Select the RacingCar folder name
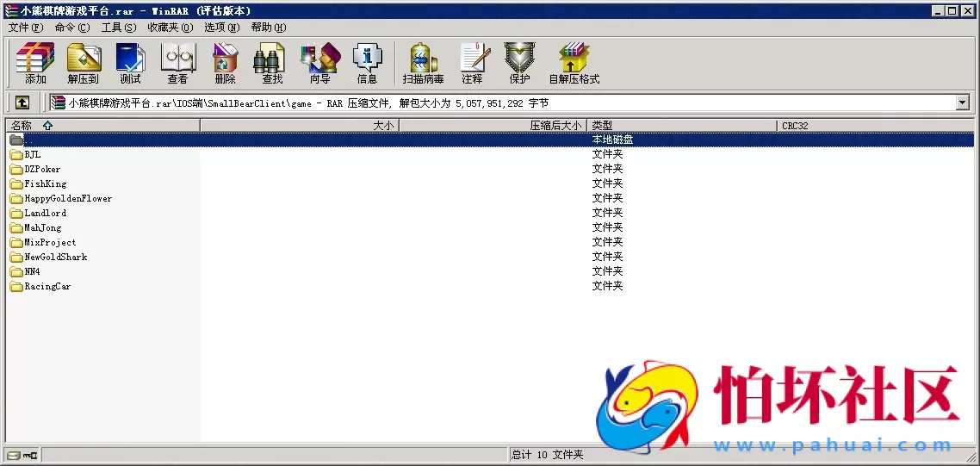980x466 pixels. (47, 287)
